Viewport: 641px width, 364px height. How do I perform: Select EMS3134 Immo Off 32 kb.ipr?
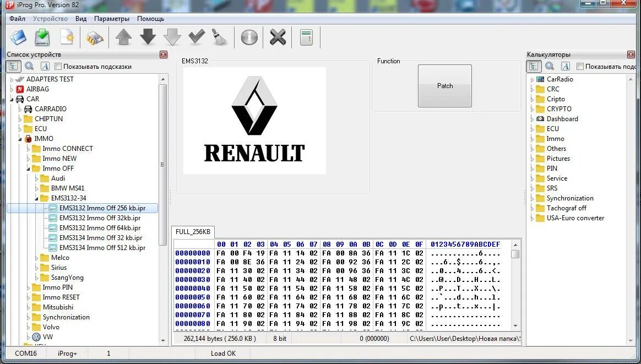(x=101, y=238)
